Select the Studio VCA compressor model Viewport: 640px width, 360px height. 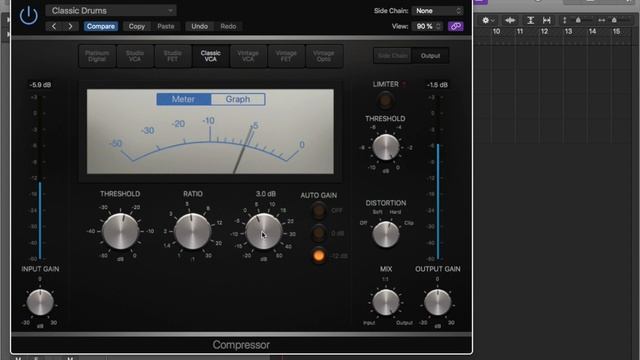[x=135, y=56]
